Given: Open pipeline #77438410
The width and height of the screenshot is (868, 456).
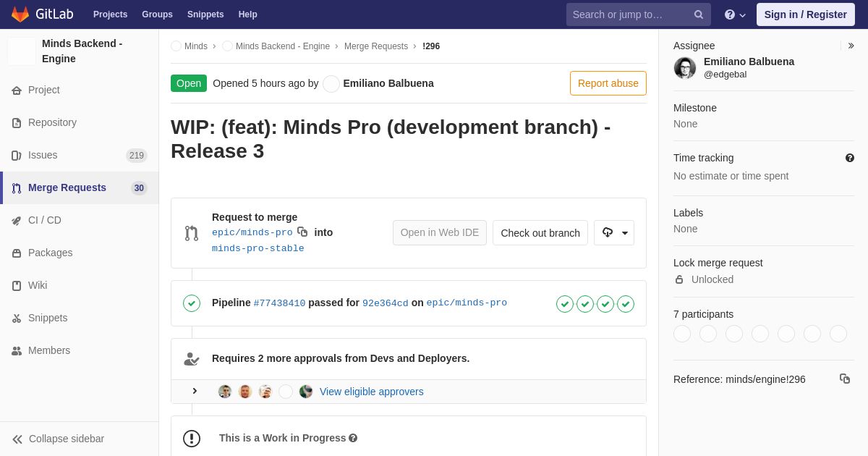Looking at the screenshot, I should coord(279,303).
